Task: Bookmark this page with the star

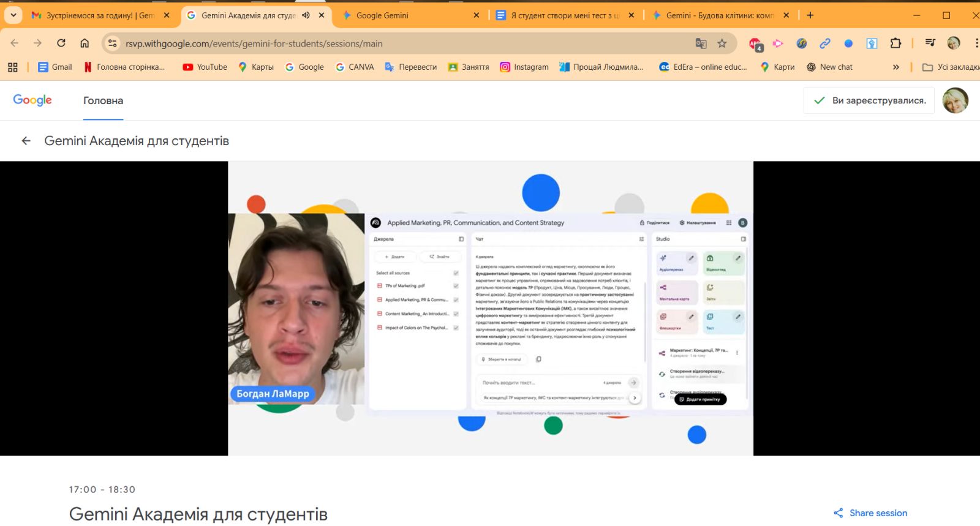Action: (722, 43)
